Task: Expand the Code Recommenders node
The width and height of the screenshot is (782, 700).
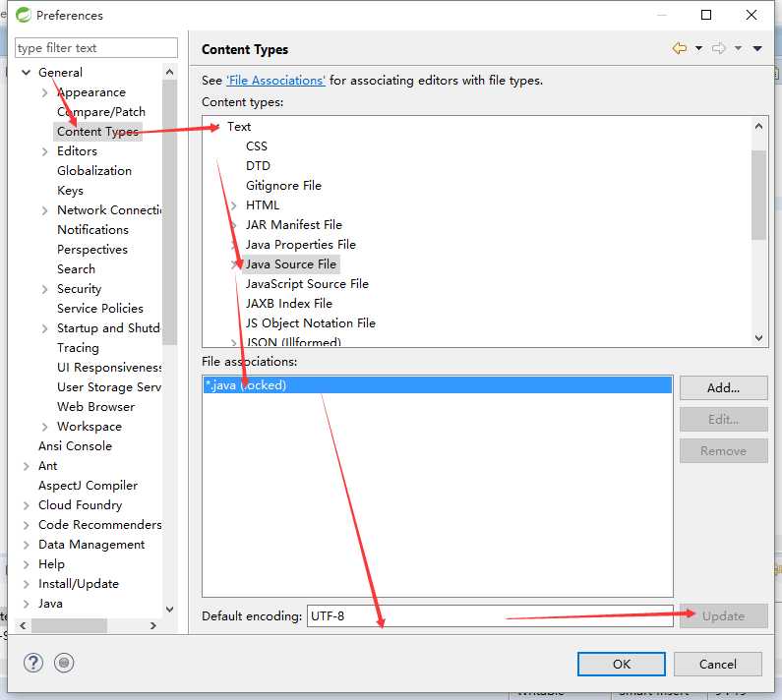Action: [x=26, y=525]
